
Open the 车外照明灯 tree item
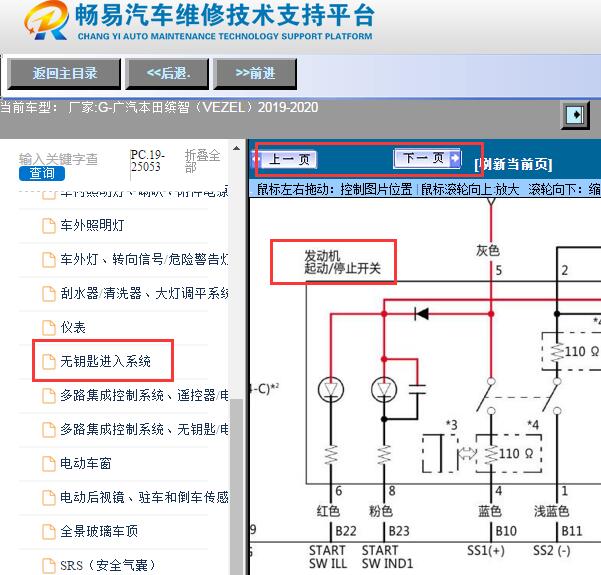(x=92, y=225)
